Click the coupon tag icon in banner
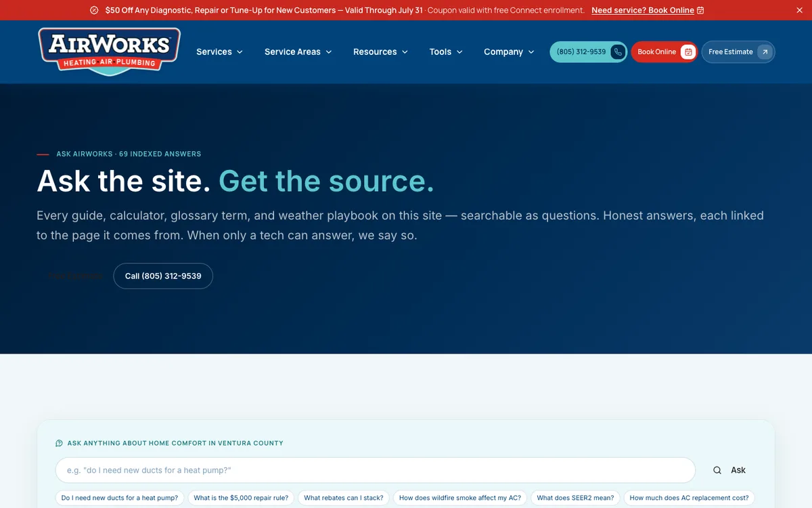The height and width of the screenshot is (508, 812). click(94, 10)
